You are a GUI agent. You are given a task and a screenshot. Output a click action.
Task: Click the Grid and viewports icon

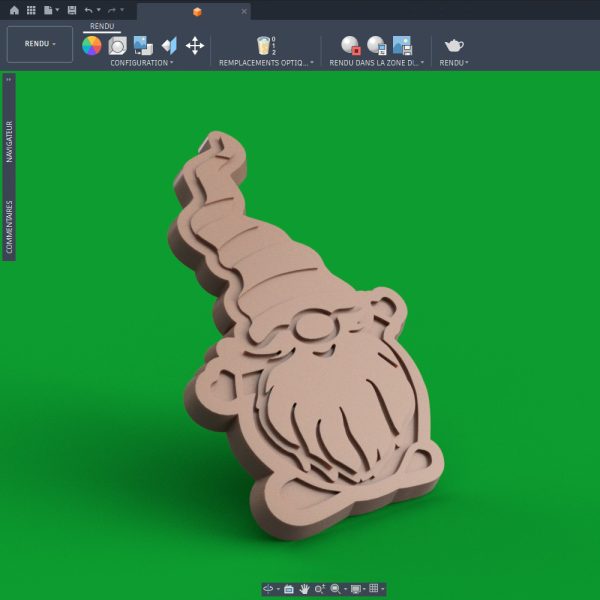[x=374, y=589]
